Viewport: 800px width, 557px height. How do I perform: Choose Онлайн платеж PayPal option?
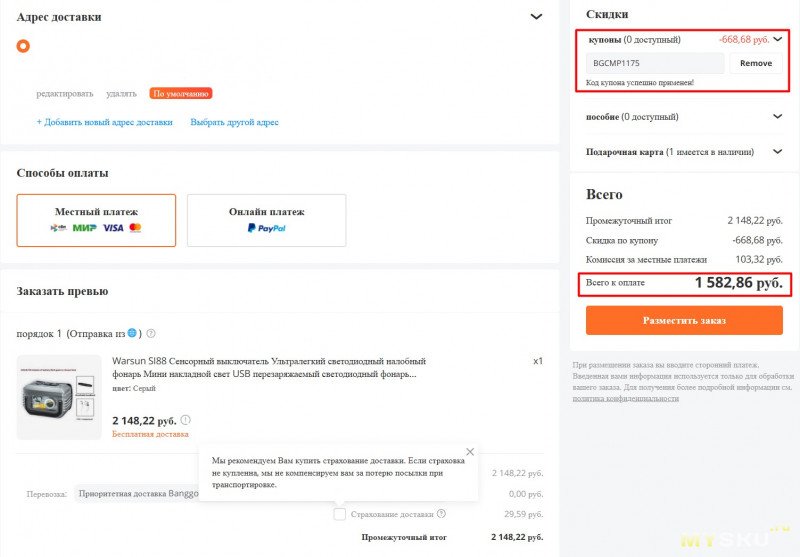266,219
